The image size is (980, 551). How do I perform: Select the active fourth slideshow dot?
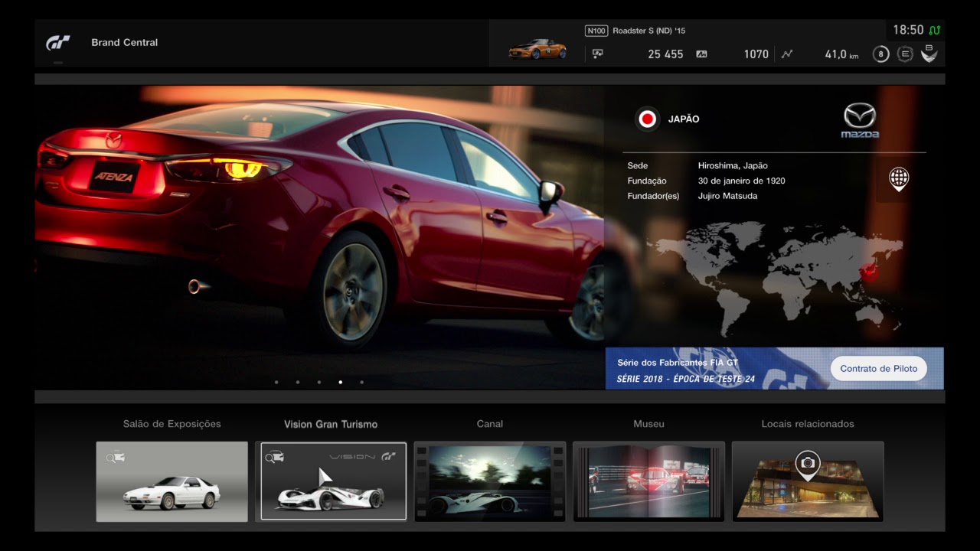pyautogui.click(x=340, y=382)
